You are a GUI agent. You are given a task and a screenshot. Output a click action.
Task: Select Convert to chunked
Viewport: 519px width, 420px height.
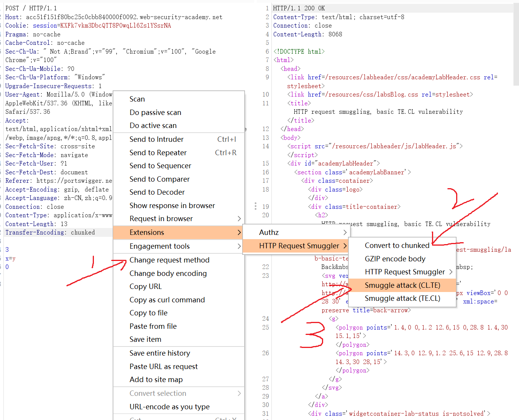pyautogui.click(x=402, y=245)
